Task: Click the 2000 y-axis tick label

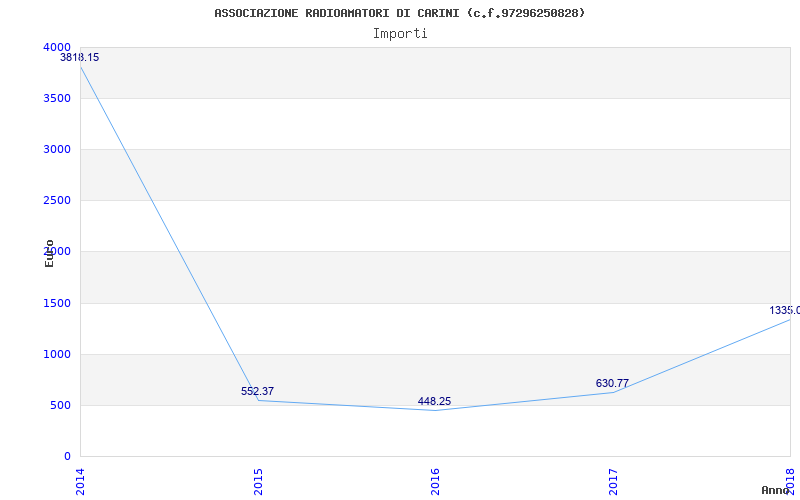Action: tap(57, 252)
